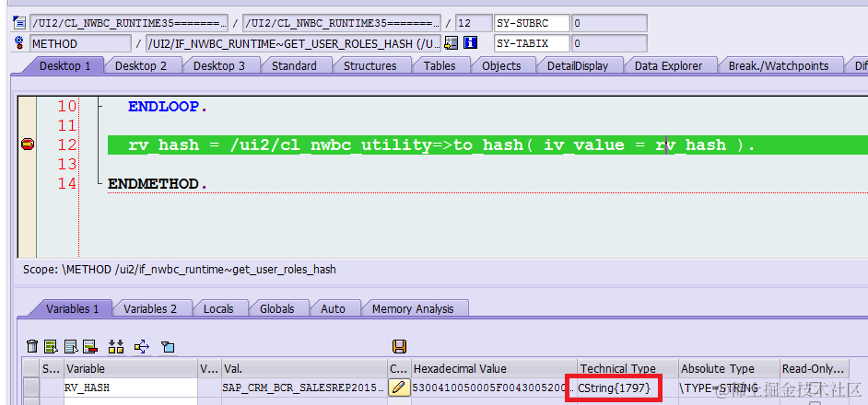Click the ENDLOOP. statement on line 10
This screenshot has height=405, width=868.
tap(168, 107)
